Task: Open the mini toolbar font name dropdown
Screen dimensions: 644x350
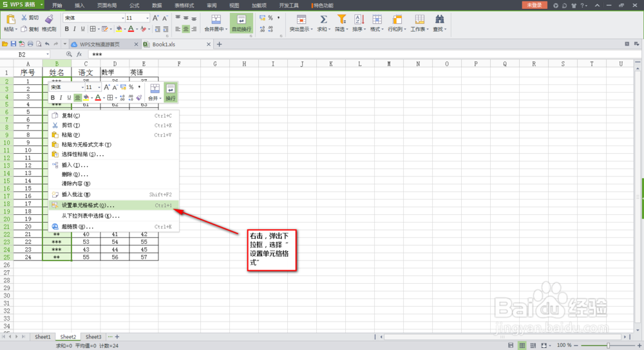Action: 82,87
